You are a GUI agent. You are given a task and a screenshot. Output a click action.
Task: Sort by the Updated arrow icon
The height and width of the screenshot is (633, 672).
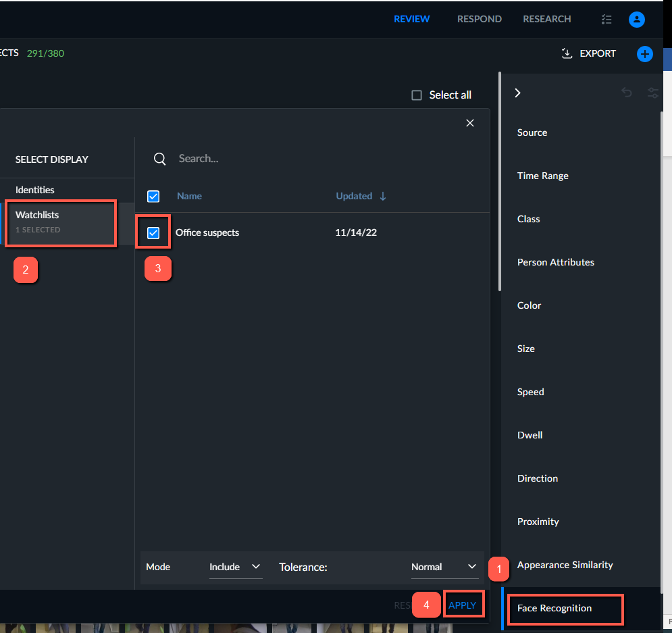tap(383, 197)
